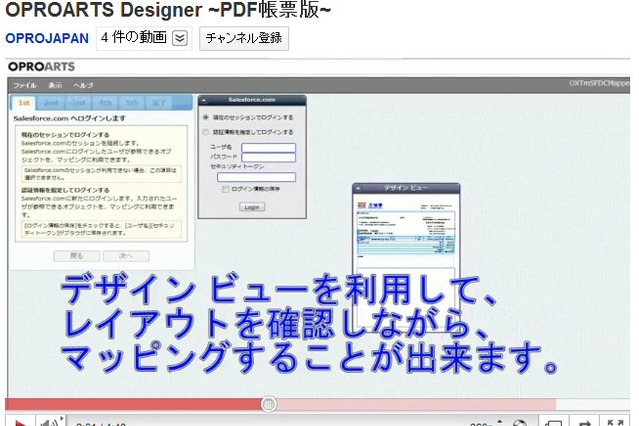Select the 3rd wizard tab

tap(77, 103)
